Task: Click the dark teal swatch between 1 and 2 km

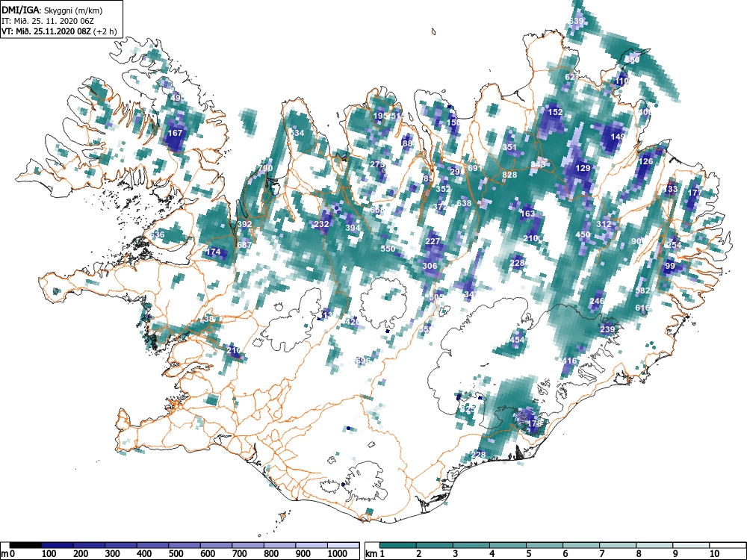Action: click(x=398, y=545)
